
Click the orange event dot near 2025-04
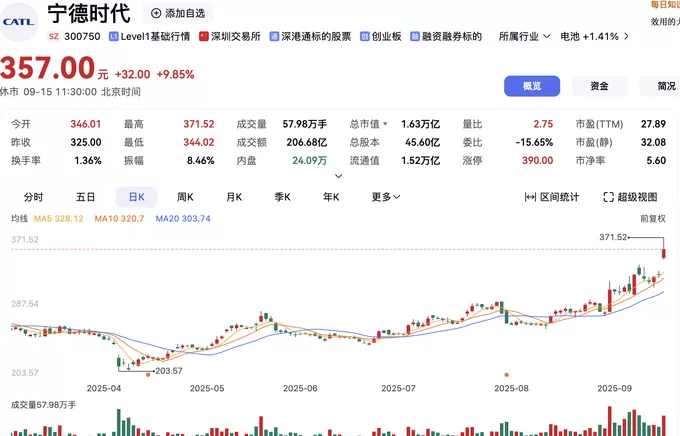point(148,374)
